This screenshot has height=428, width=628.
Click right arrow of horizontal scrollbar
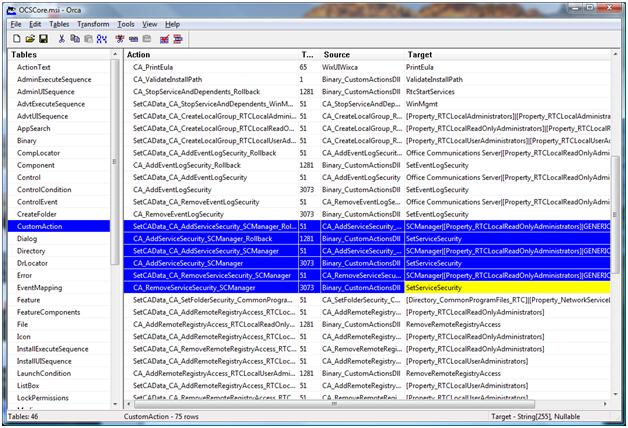pos(605,404)
